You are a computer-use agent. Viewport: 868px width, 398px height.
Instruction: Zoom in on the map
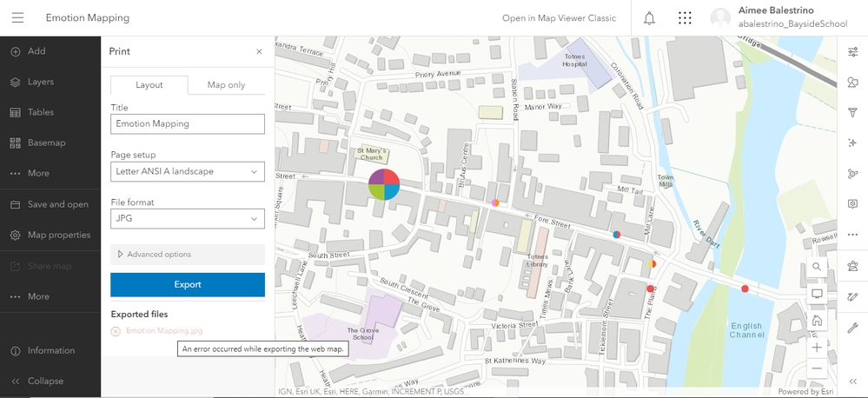click(x=817, y=347)
